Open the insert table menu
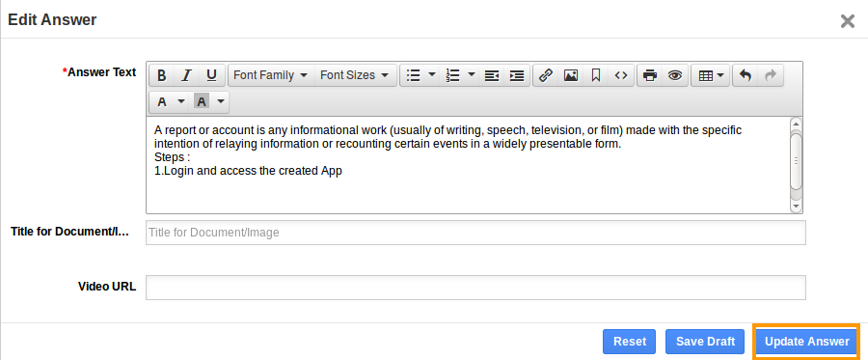 coord(711,75)
